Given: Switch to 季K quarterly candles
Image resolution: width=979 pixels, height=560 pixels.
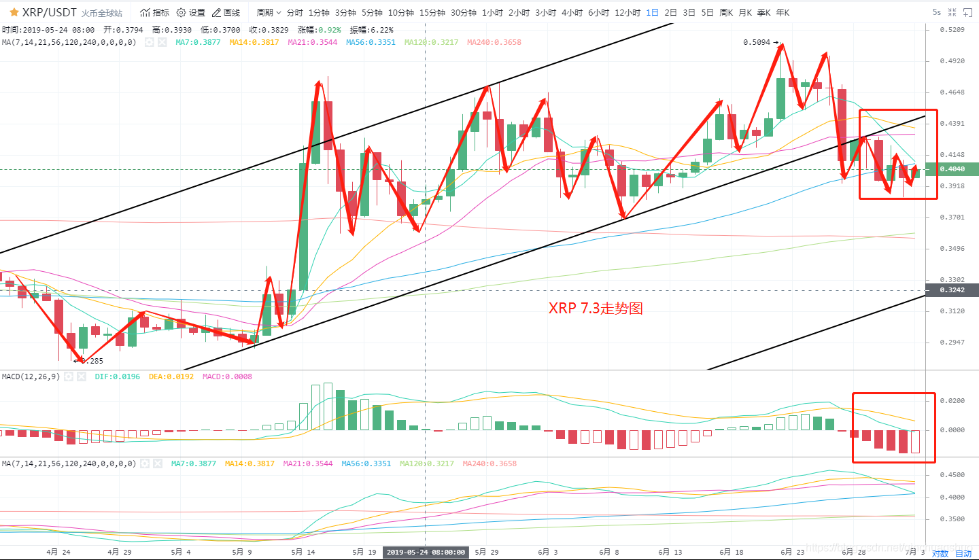Looking at the screenshot, I should tap(764, 12).
